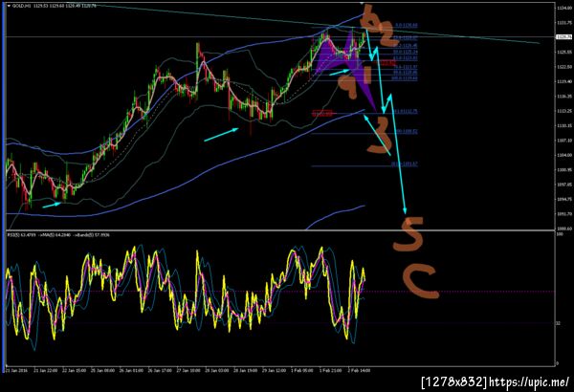Click the 2 Feb 14:00 time label
This screenshot has width=574, height=392.
359,370
